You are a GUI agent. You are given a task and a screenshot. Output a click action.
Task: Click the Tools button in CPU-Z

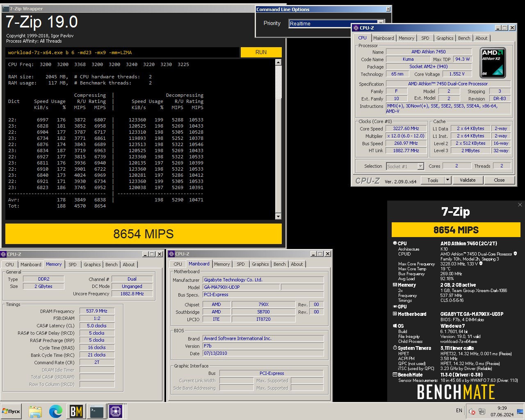(x=433, y=180)
